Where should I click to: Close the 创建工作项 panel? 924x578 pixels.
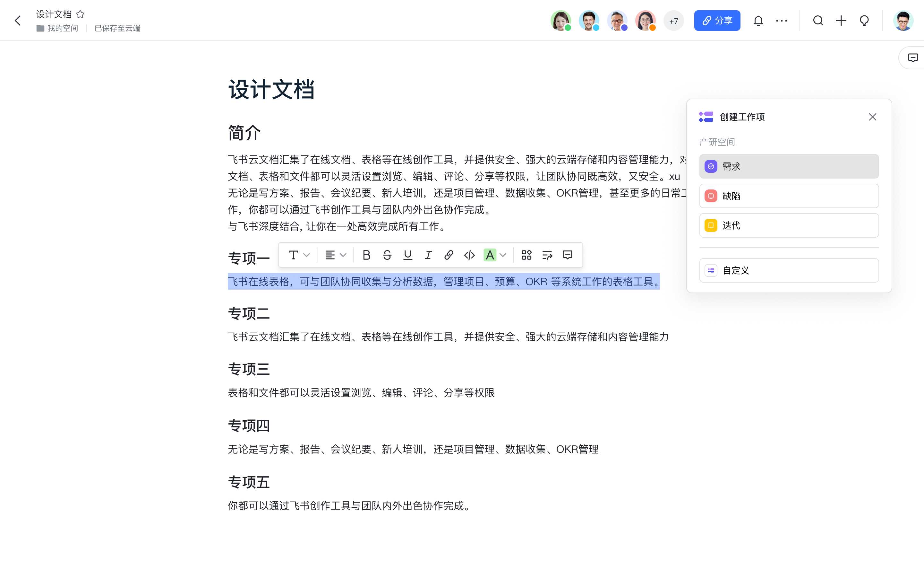click(x=872, y=117)
